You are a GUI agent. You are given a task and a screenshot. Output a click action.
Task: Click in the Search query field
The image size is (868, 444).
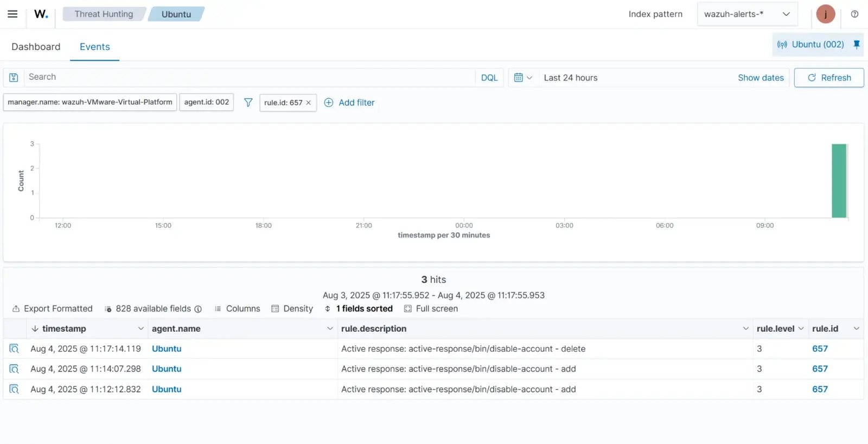pyautogui.click(x=250, y=77)
